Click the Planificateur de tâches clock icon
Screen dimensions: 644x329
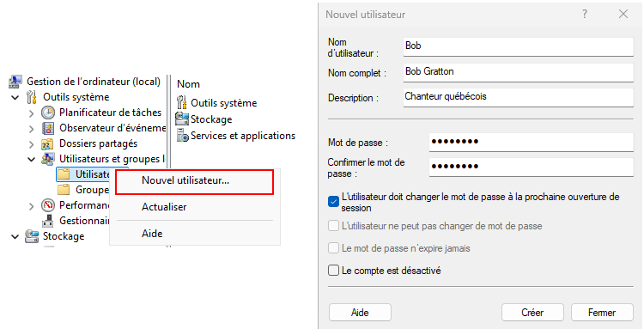pyautogui.click(x=48, y=113)
